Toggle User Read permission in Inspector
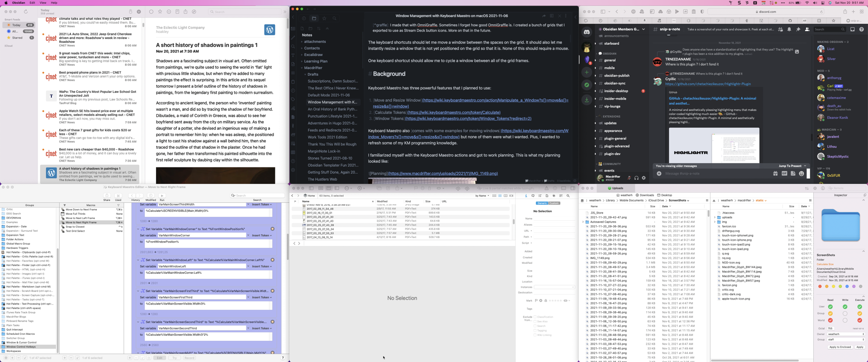 pos(830,307)
